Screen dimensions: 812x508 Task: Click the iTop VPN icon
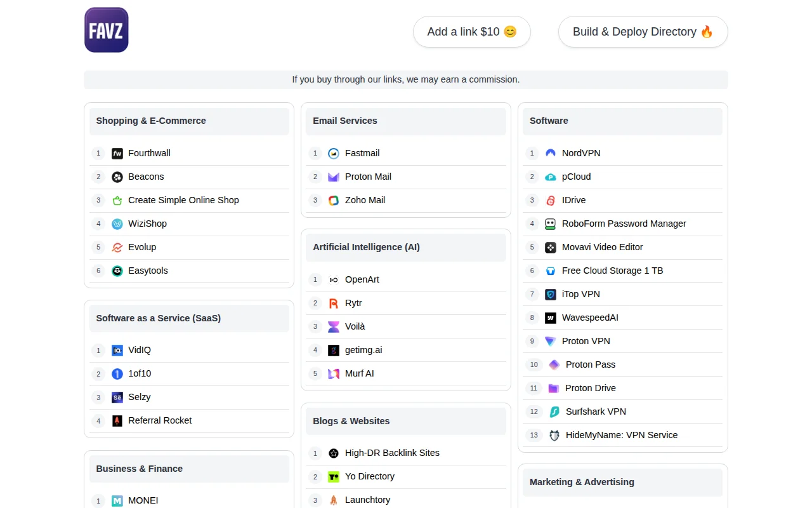coord(551,294)
